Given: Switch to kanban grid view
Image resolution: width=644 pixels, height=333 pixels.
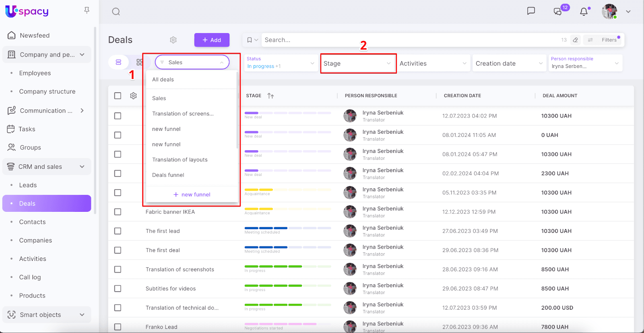Looking at the screenshot, I should coord(139,62).
